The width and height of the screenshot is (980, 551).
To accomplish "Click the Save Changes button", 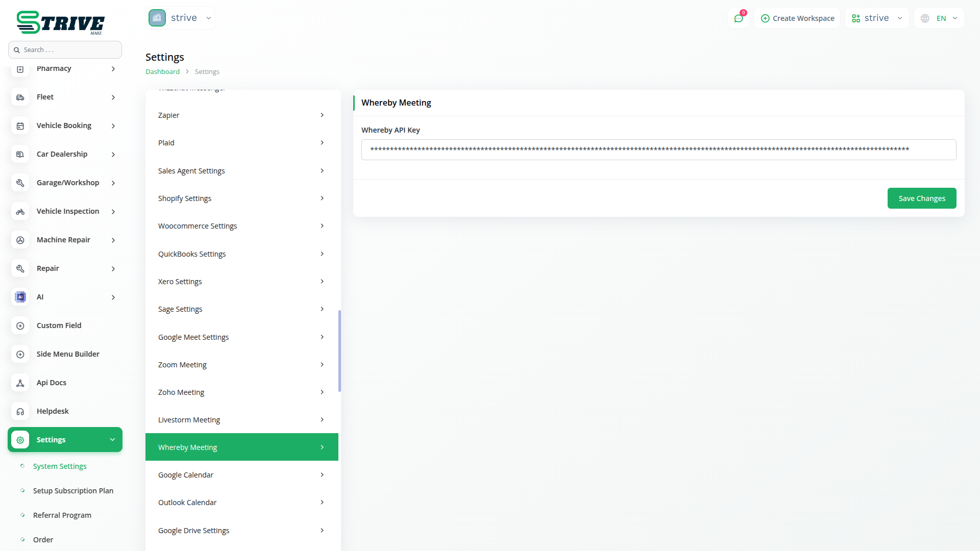I will point(921,198).
